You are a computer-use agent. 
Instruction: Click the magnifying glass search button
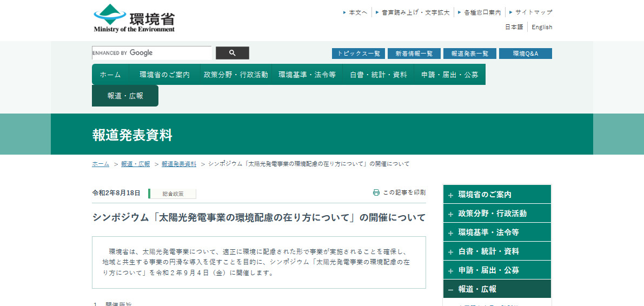[232, 53]
